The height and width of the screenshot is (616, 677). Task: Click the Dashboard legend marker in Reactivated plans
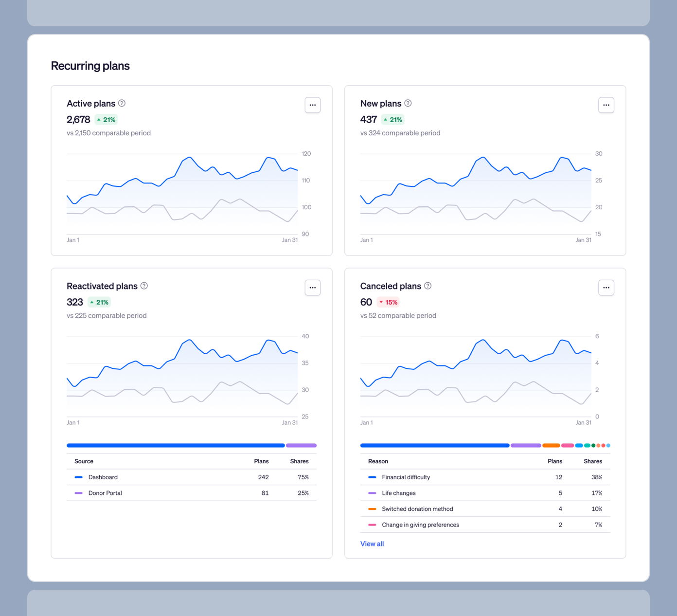point(79,477)
